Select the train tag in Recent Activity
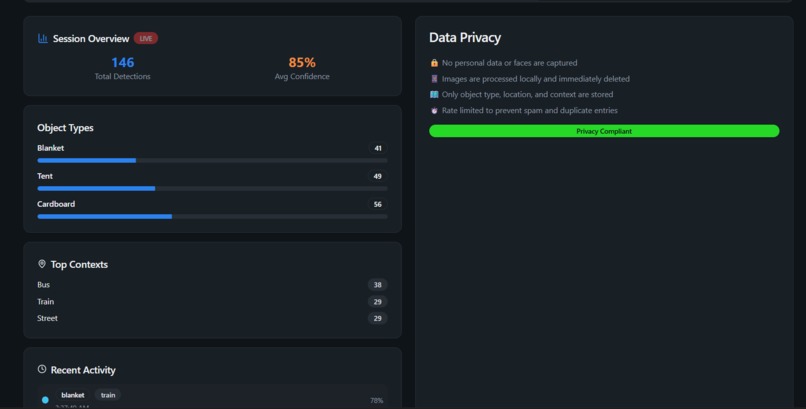806x409 pixels. coord(108,395)
